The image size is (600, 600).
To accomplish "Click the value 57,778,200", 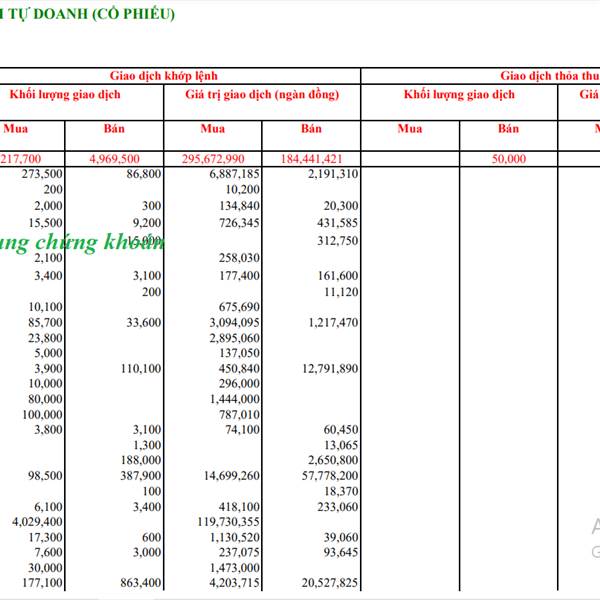I will [330, 476].
